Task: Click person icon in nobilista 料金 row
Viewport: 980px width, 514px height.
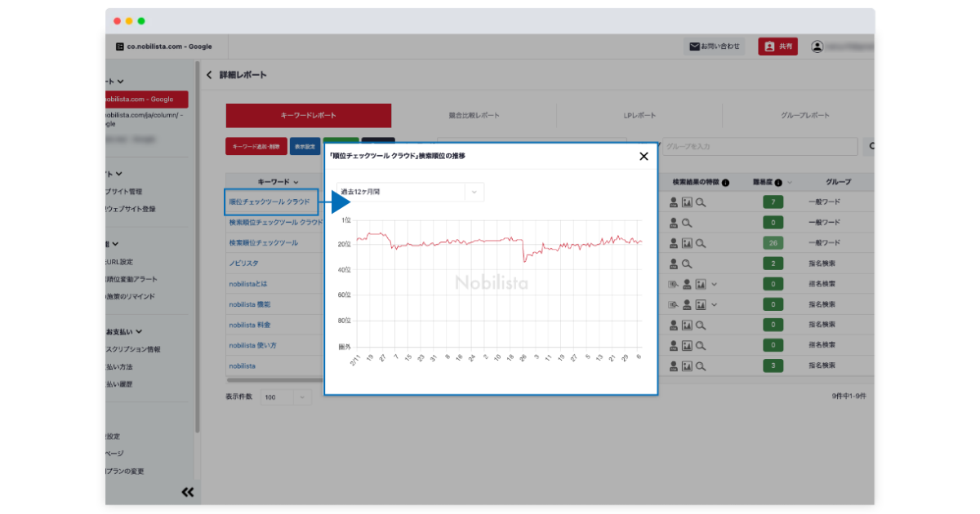Action: (x=674, y=326)
